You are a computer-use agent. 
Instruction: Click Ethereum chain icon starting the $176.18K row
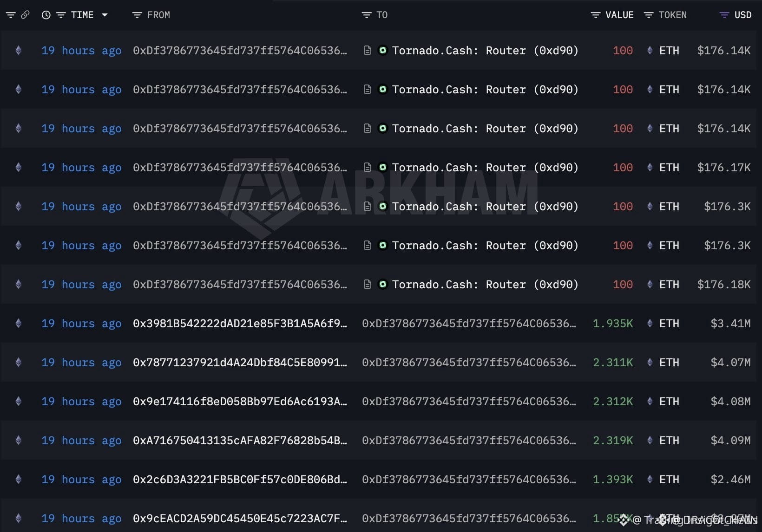[x=19, y=284]
